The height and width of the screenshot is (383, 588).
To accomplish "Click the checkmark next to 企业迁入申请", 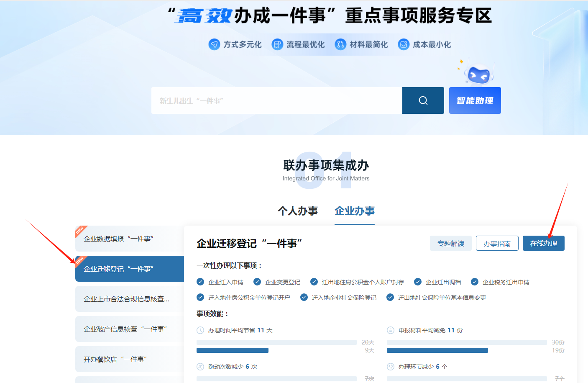I will pyautogui.click(x=200, y=282).
